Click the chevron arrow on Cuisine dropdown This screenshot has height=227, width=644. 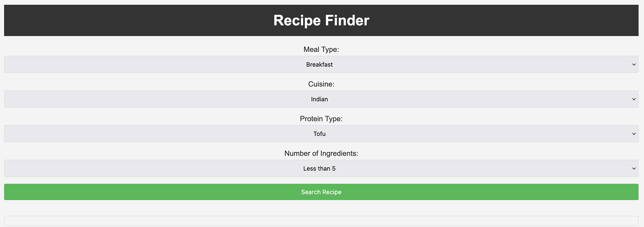pyautogui.click(x=634, y=99)
